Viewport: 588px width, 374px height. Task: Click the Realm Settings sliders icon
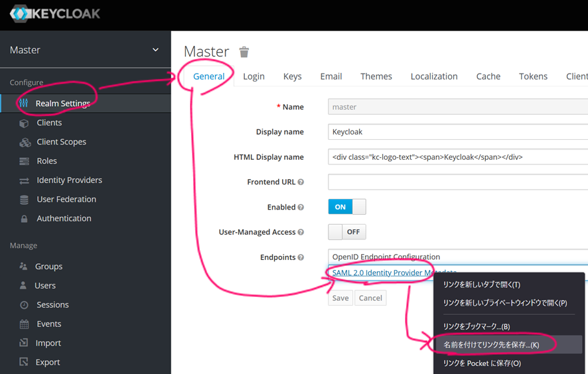click(24, 103)
